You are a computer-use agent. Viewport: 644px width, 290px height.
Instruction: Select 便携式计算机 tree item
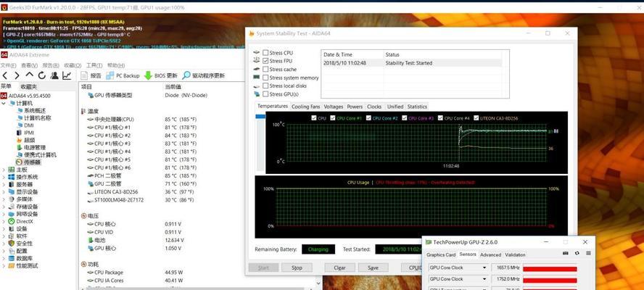[x=36, y=155]
